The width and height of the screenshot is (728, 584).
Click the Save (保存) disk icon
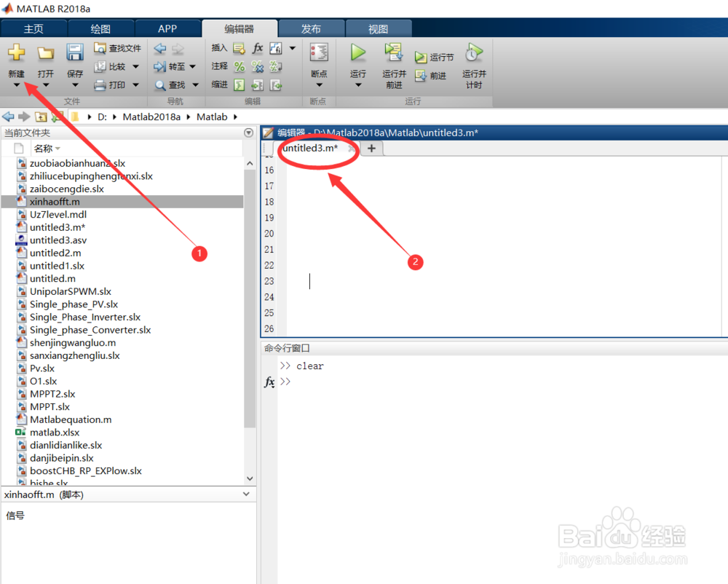click(75, 52)
